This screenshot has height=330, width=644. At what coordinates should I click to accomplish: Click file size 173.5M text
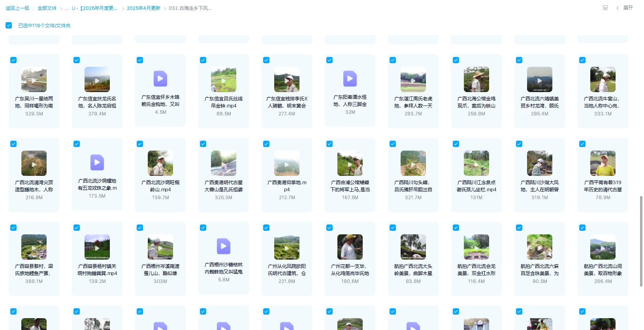tap(97, 196)
